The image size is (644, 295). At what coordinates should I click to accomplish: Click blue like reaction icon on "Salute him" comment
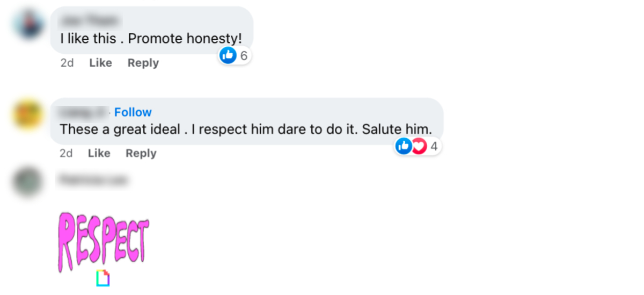pos(404,146)
